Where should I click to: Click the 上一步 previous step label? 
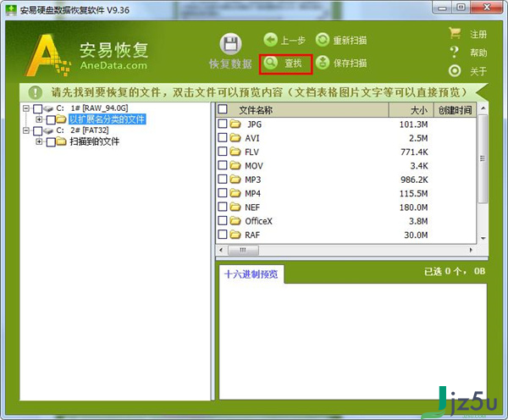293,41
